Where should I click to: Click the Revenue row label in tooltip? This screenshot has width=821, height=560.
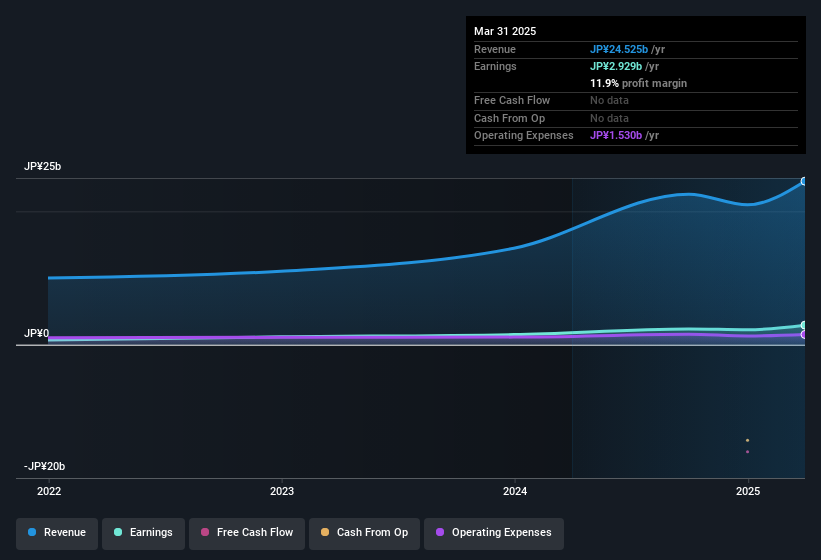494,49
